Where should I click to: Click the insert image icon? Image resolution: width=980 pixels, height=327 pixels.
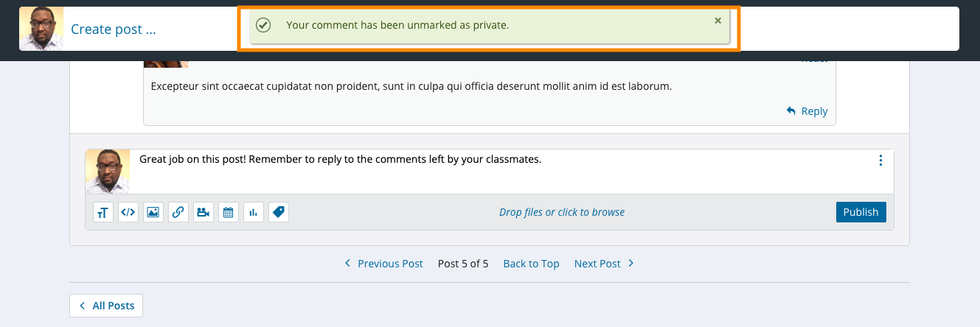153,212
